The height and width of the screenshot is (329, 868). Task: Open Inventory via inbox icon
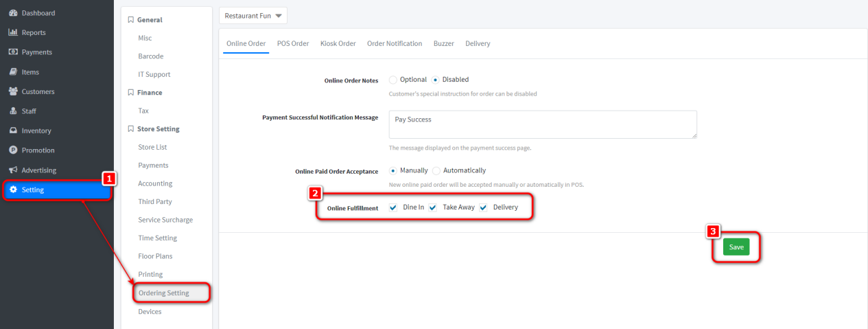(12, 131)
